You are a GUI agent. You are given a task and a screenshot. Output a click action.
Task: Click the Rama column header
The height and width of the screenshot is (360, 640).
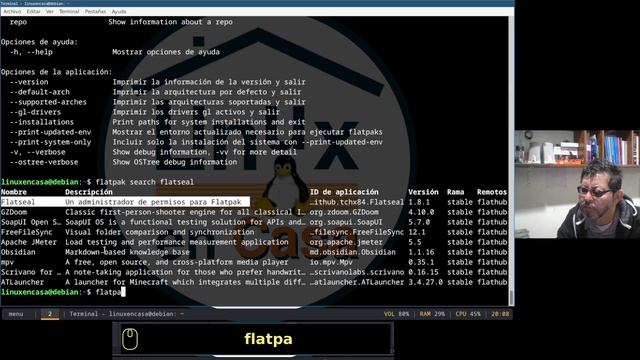(456, 192)
